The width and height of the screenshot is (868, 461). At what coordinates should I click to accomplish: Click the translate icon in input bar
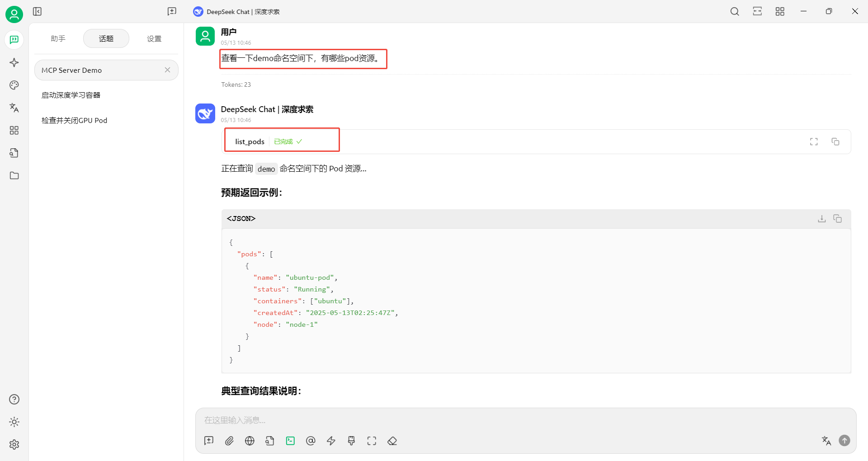[826, 441]
